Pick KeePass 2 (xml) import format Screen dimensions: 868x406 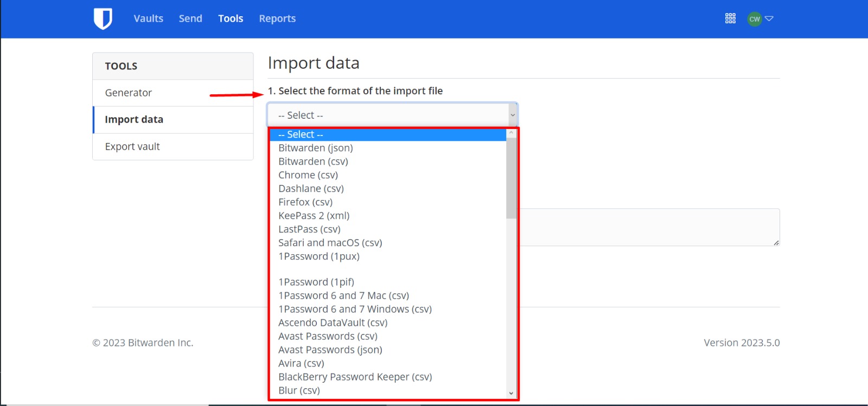(388, 216)
